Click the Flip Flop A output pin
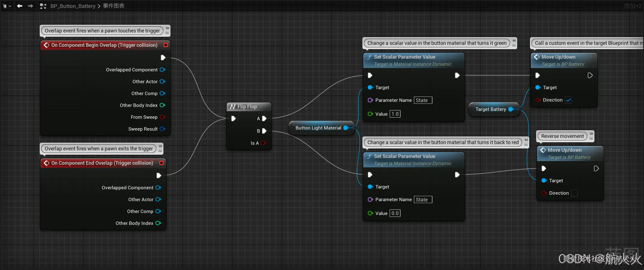 264,118
